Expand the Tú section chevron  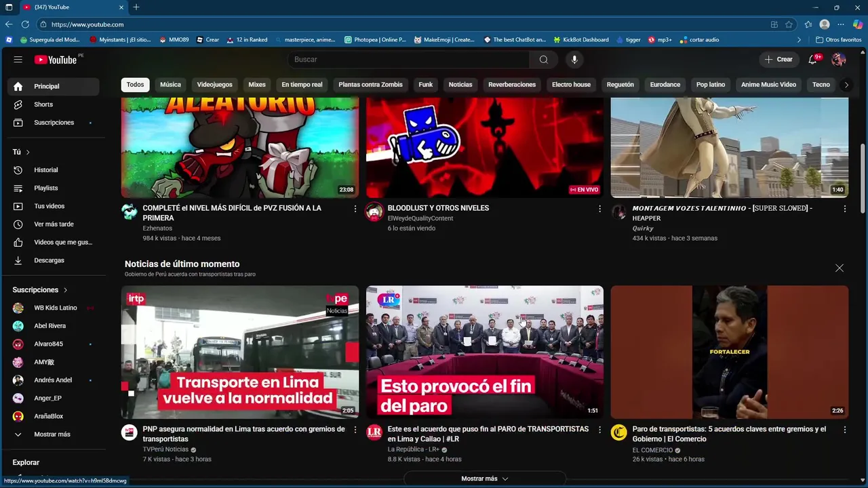(x=28, y=152)
